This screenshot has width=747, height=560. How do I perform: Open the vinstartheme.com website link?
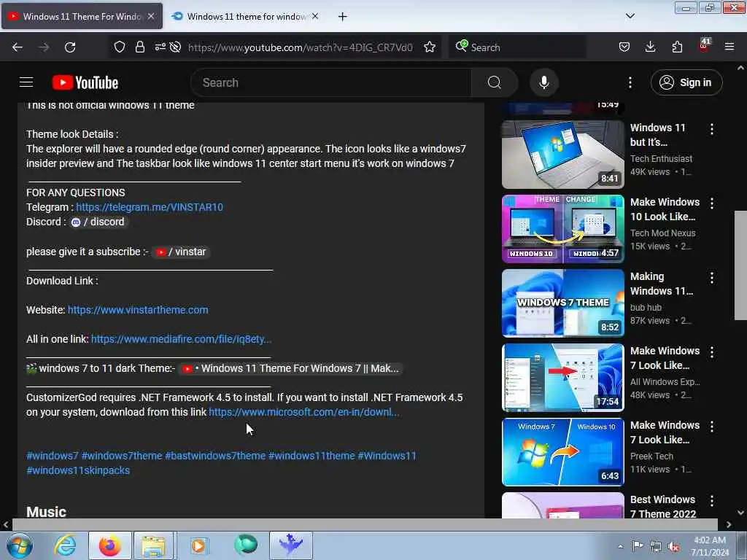tap(138, 310)
